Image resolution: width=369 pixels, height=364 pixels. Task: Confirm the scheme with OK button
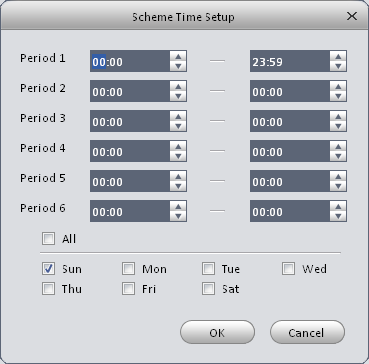tap(217, 332)
